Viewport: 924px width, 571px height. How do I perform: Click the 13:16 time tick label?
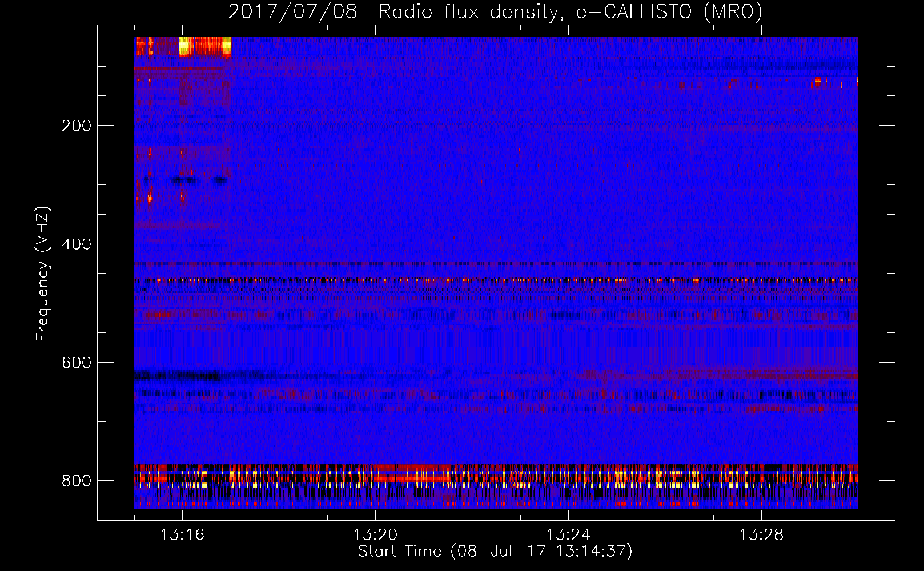coord(182,535)
